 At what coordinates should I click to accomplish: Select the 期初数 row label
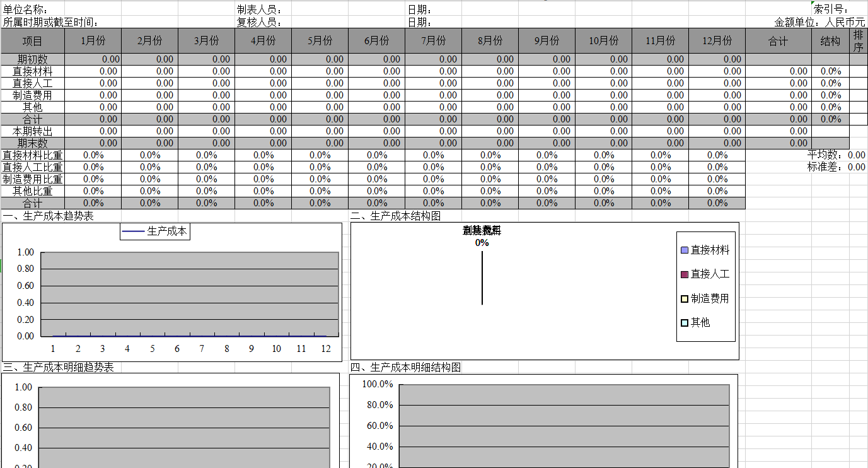coord(33,59)
